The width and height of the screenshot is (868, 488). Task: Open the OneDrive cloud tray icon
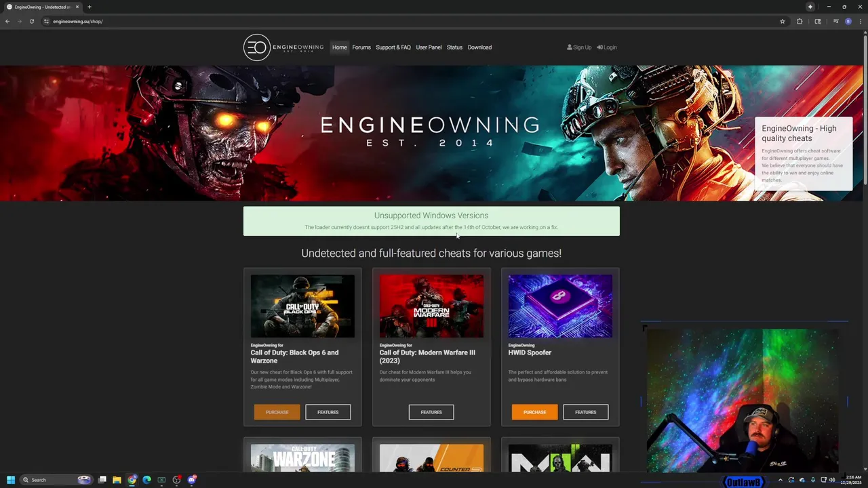(x=802, y=480)
